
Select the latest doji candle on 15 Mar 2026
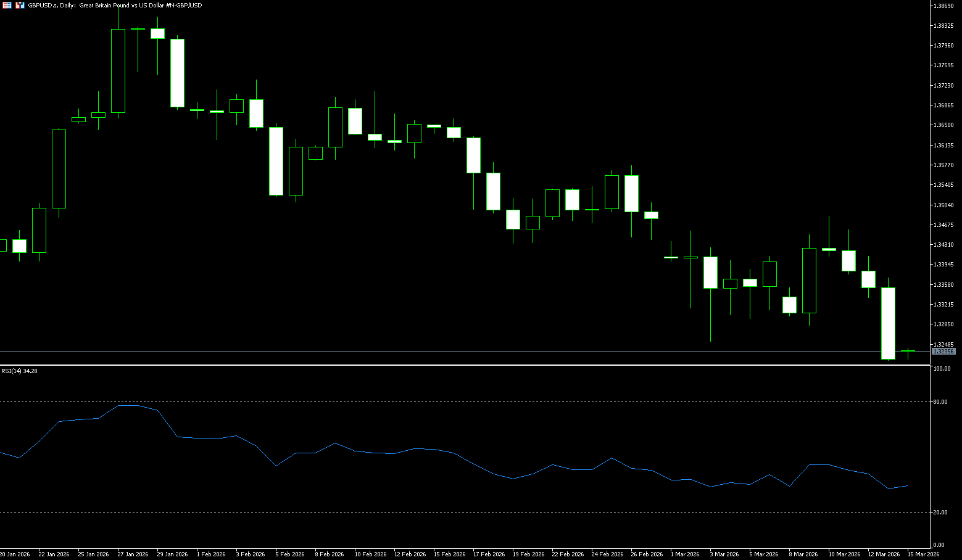tap(908, 351)
